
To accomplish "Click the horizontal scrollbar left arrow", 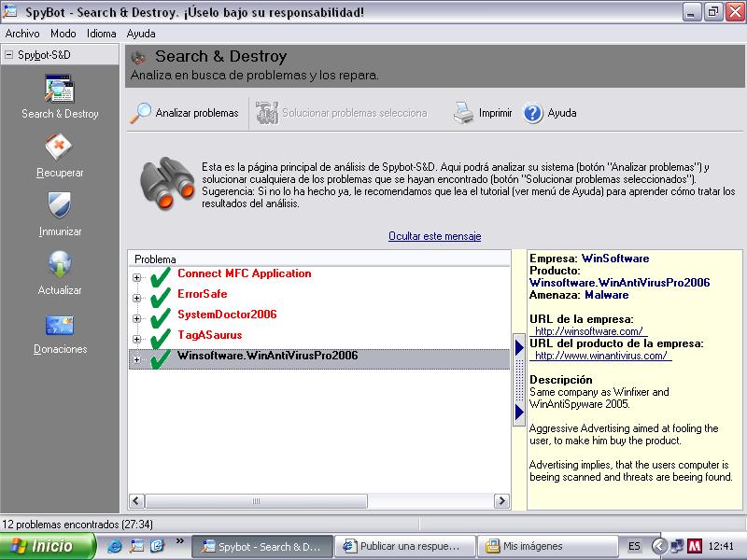I will click(136, 500).
